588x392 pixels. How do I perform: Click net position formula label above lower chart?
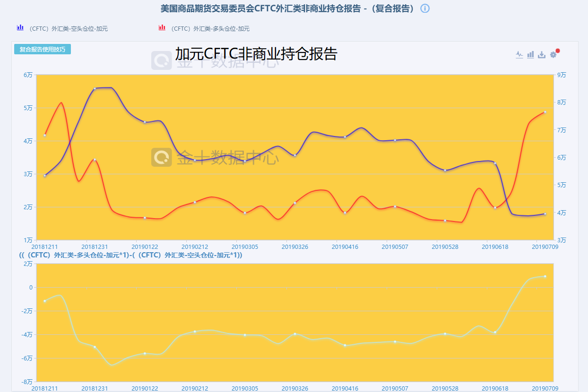(x=130, y=255)
